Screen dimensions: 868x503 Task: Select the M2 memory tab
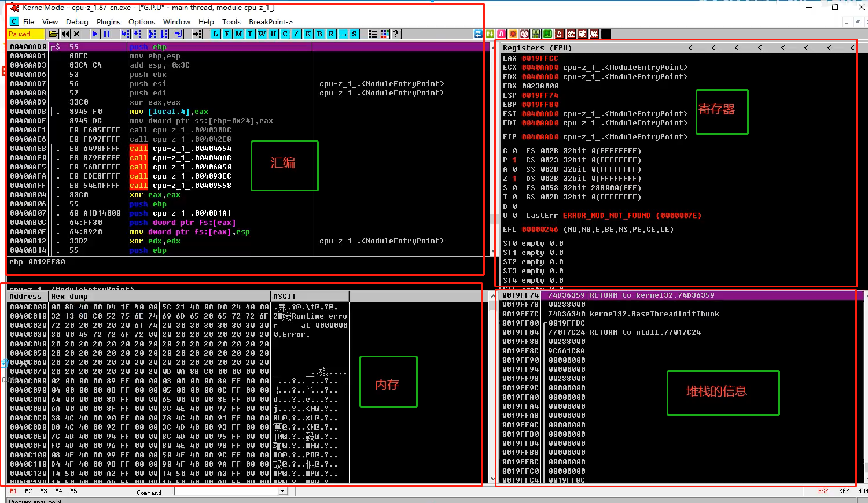point(28,491)
